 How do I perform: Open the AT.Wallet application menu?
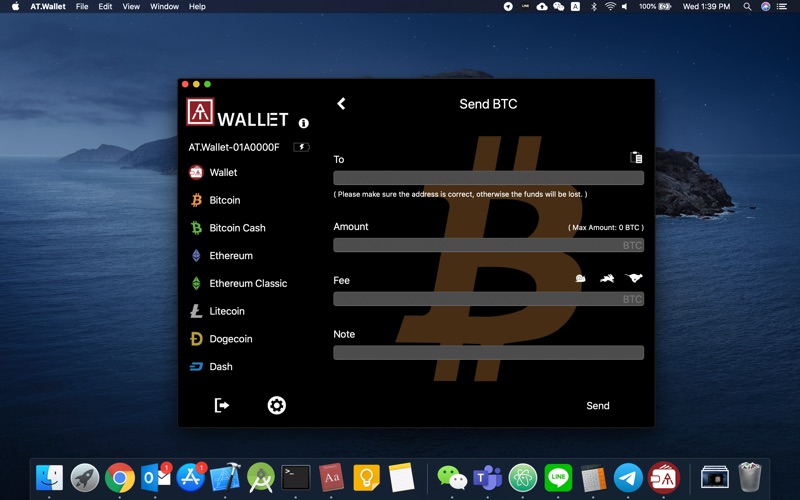(x=47, y=7)
